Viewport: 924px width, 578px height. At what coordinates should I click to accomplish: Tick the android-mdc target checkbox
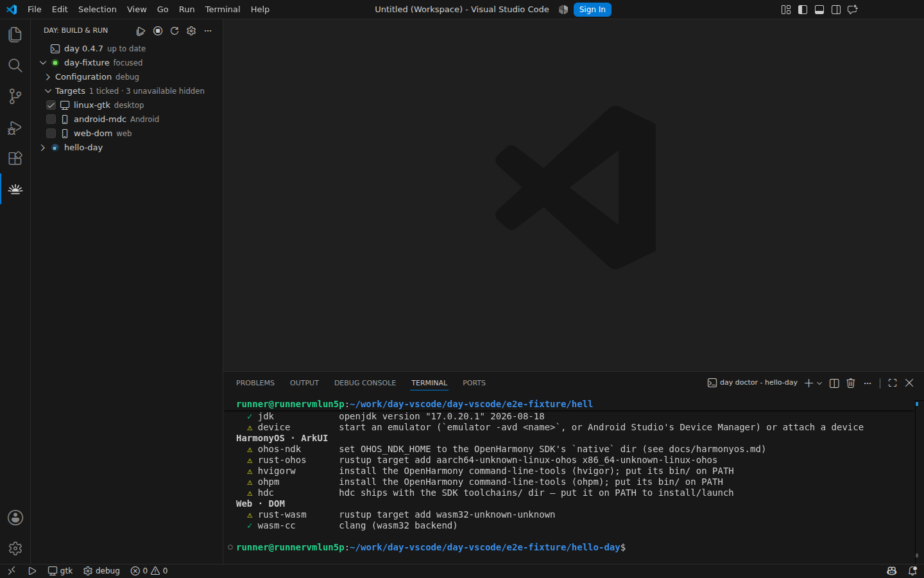51,119
